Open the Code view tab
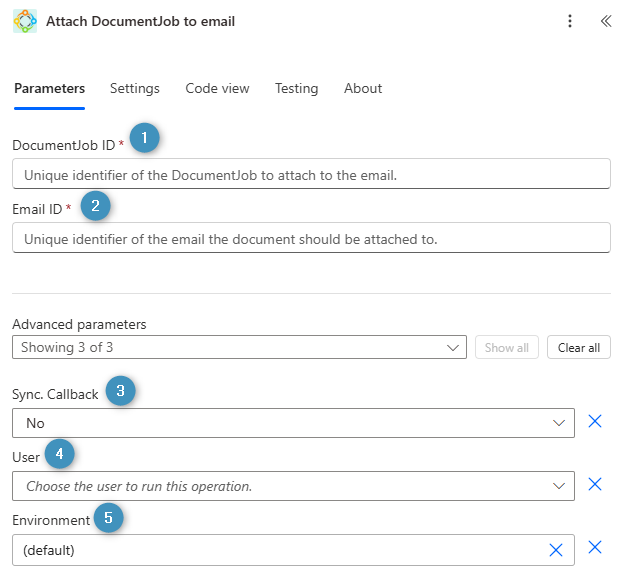623x574 pixels. coord(217,88)
